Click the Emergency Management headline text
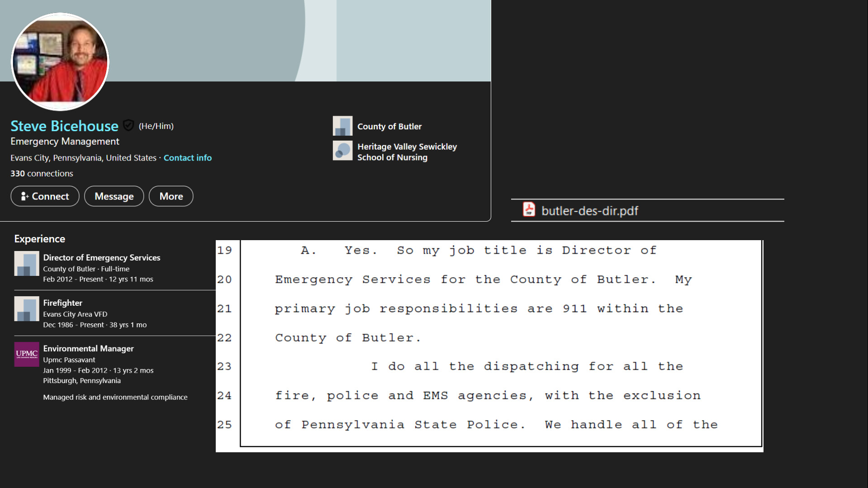868x488 pixels. coord(65,142)
